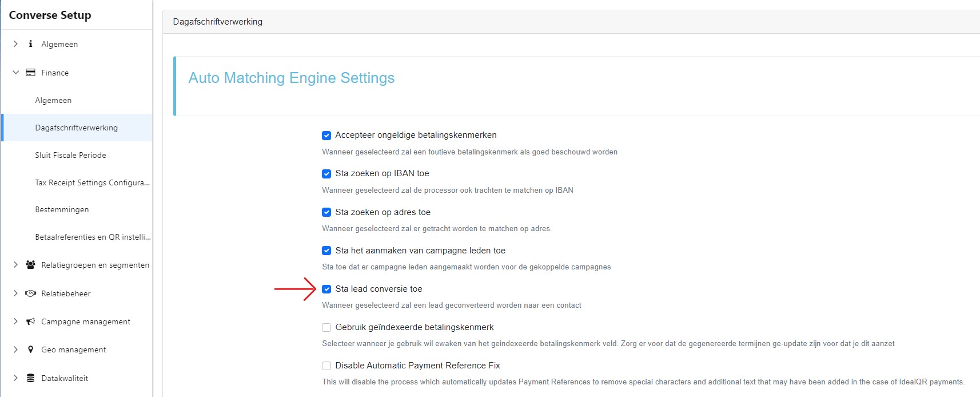Viewport: 980px width, 397px height.
Task: Collapse the Finance section chevron
Action: point(16,73)
